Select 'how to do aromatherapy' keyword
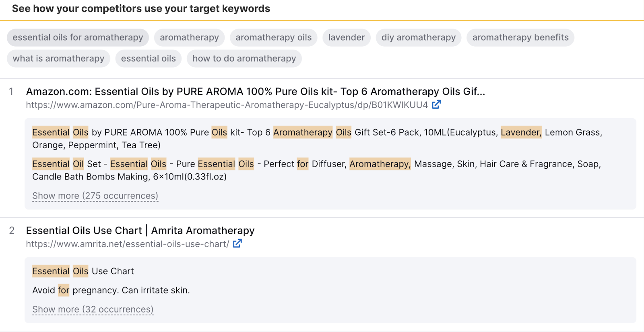644x332 pixels. click(x=244, y=58)
